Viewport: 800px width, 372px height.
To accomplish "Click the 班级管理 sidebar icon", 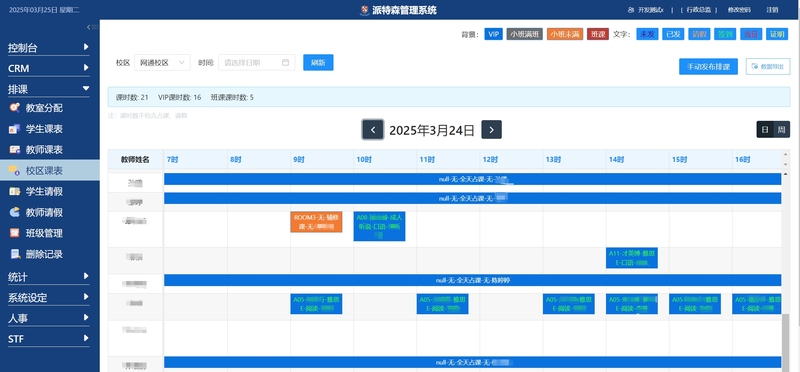I will tap(15, 233).
